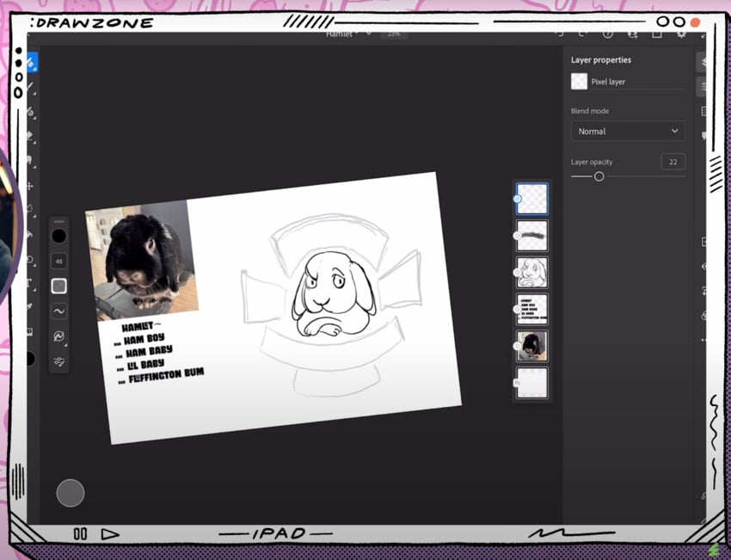Toggle the circle on the top empty layer
731x560 pixels.
(x=516, y=198)
